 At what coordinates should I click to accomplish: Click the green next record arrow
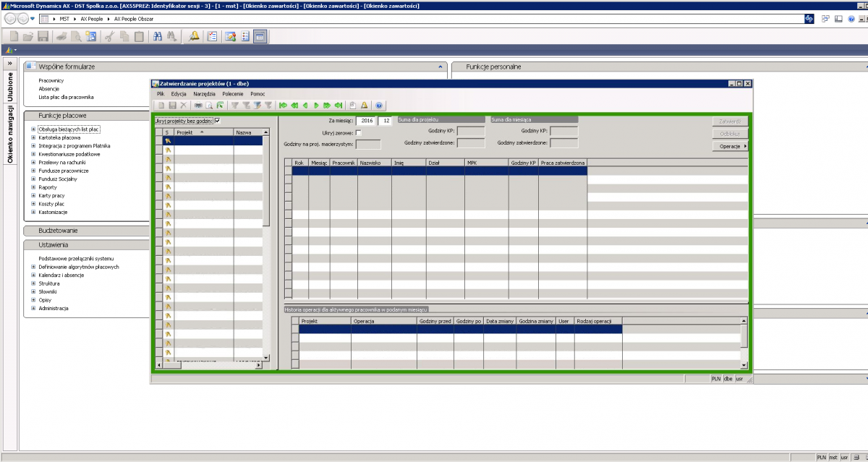pyautogui.click(x=316, y=106)
